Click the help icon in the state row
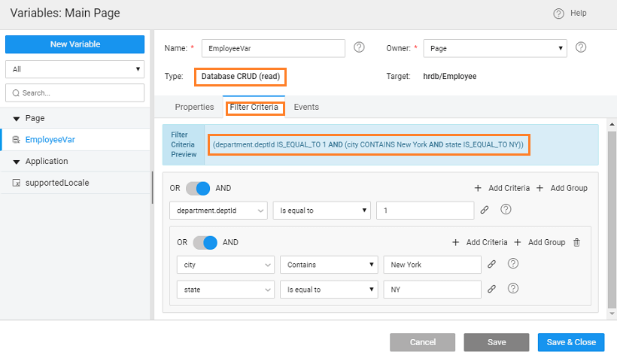Viewport: 617px width, 364px height. 513,289
